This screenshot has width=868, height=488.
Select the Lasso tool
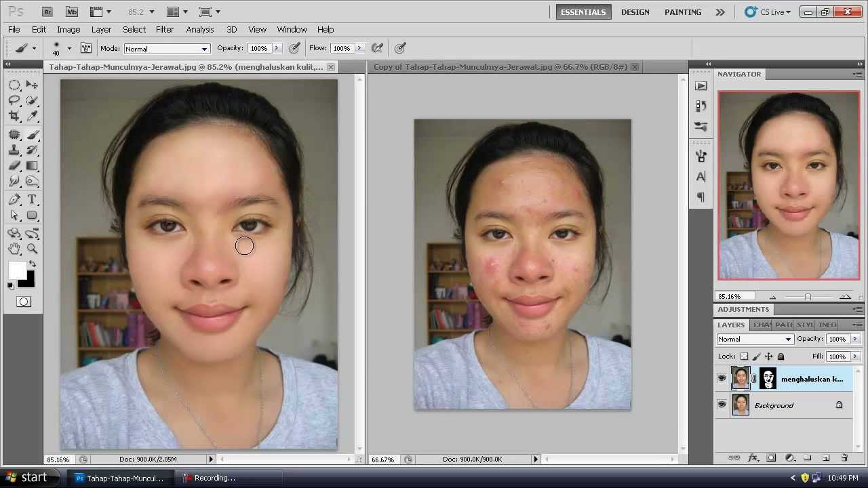pyautogui.click(x=14, y=100)
